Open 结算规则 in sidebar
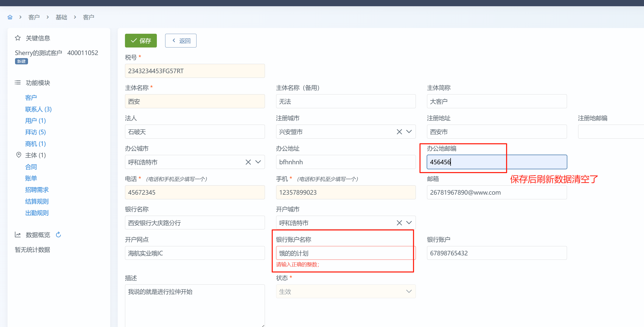The image size is (644, 327). click(x=37, y=201)
